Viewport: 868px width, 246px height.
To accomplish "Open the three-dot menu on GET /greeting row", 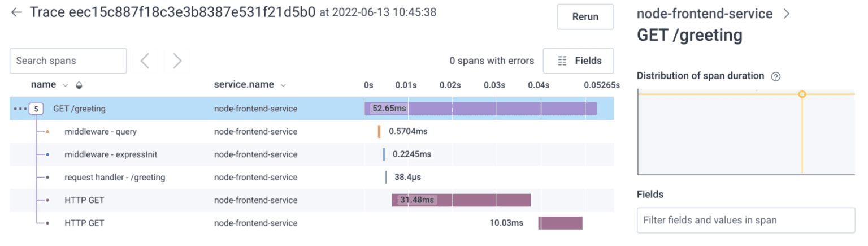I will point(20,109).
